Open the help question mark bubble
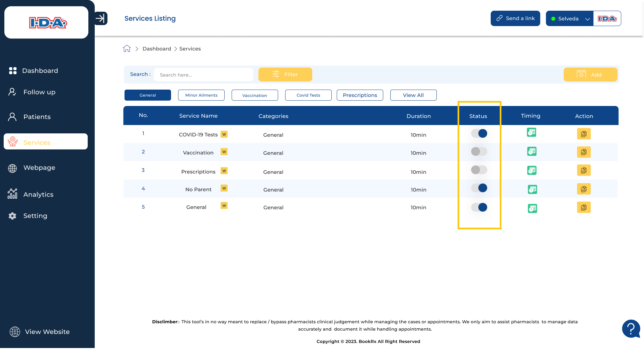Viewport: 644px width, 349px height. (631, 329)
